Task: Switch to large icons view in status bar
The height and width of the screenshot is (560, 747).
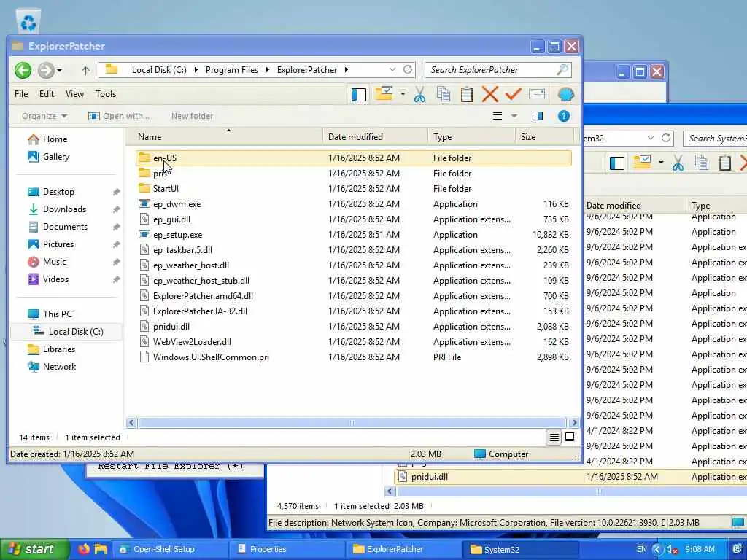Action: click(x=570, y=437)
